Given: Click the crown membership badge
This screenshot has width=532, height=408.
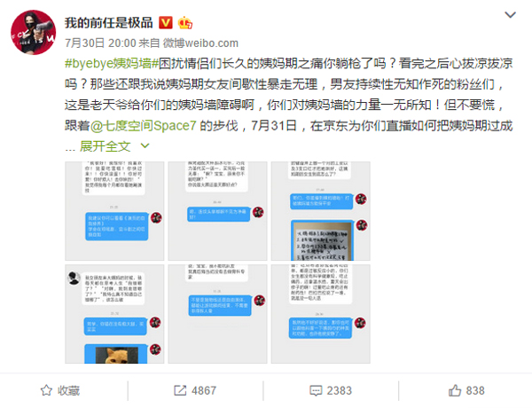Looking at the screenshot, I should [x=185, y=23].
